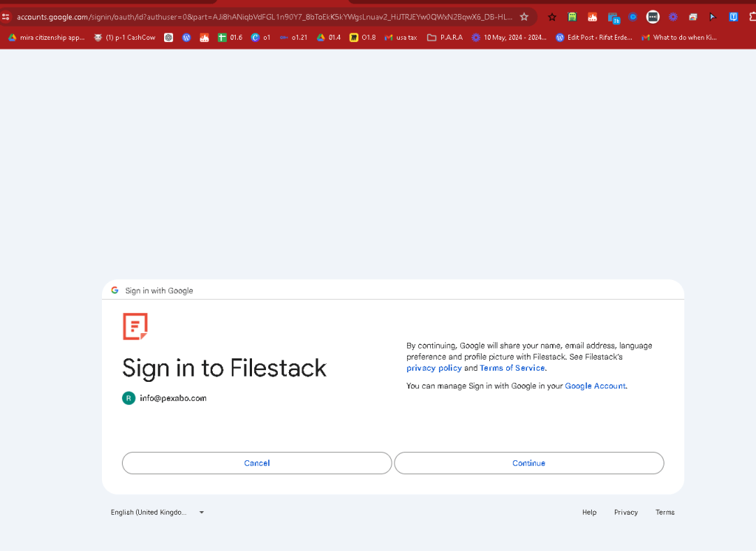Open the orange flame icon-only bookmark
756x551 pixels.
coord(205,37)
